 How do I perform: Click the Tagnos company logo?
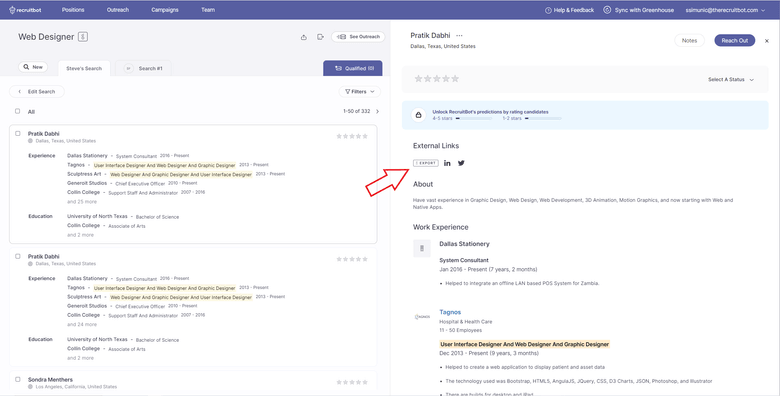[x=422, y=316]
